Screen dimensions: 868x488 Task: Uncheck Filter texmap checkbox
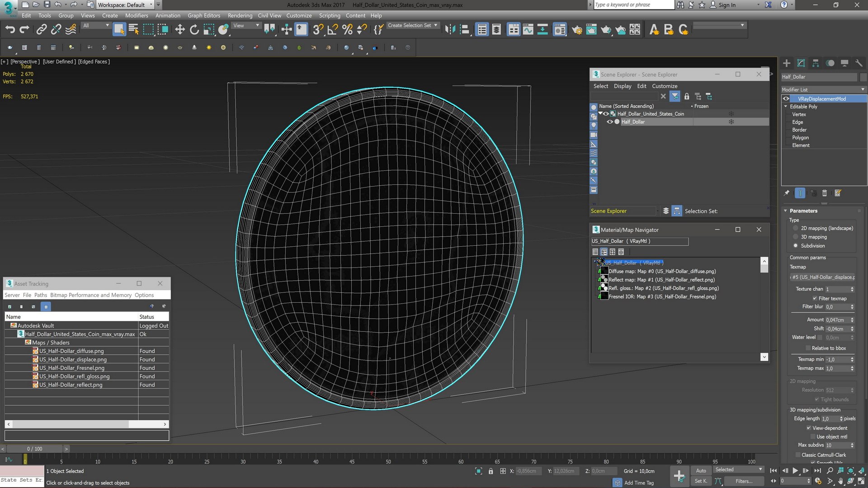tap(815, 298)
